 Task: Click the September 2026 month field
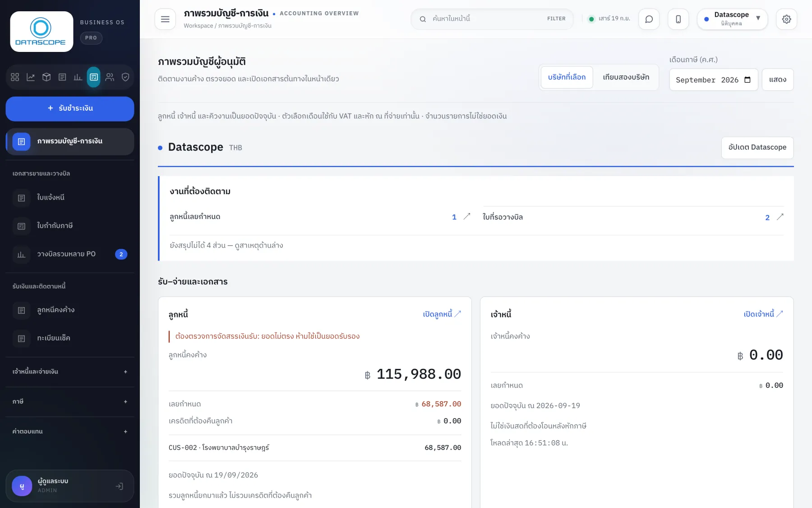(x=714, y=79)
